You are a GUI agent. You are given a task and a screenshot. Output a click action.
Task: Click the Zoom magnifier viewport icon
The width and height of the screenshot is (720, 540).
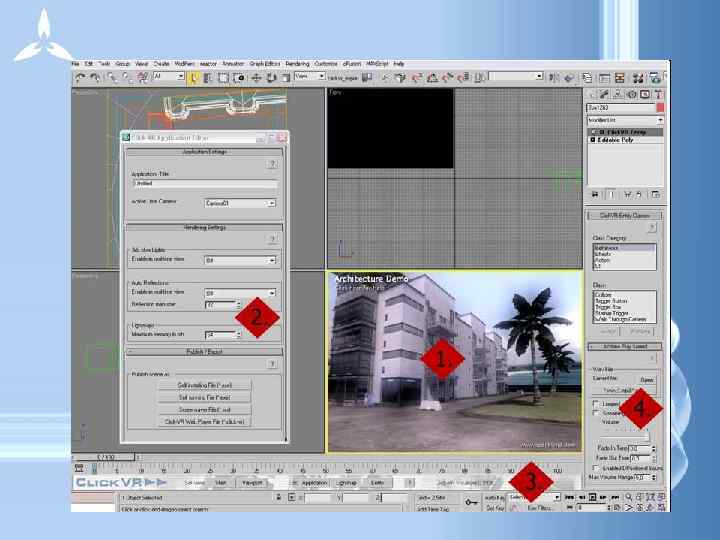click(x=629, y=497)
